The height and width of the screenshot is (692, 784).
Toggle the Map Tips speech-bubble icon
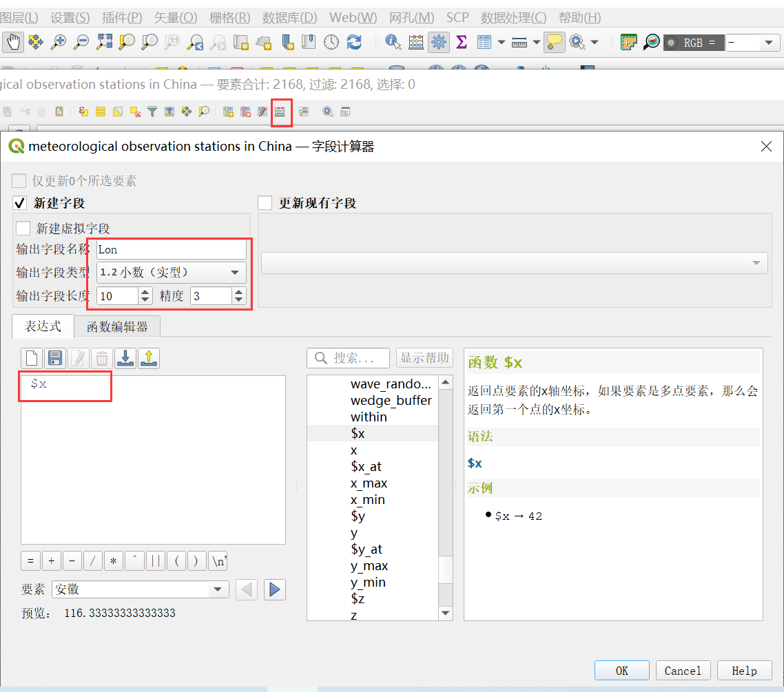tap(555, 42)
